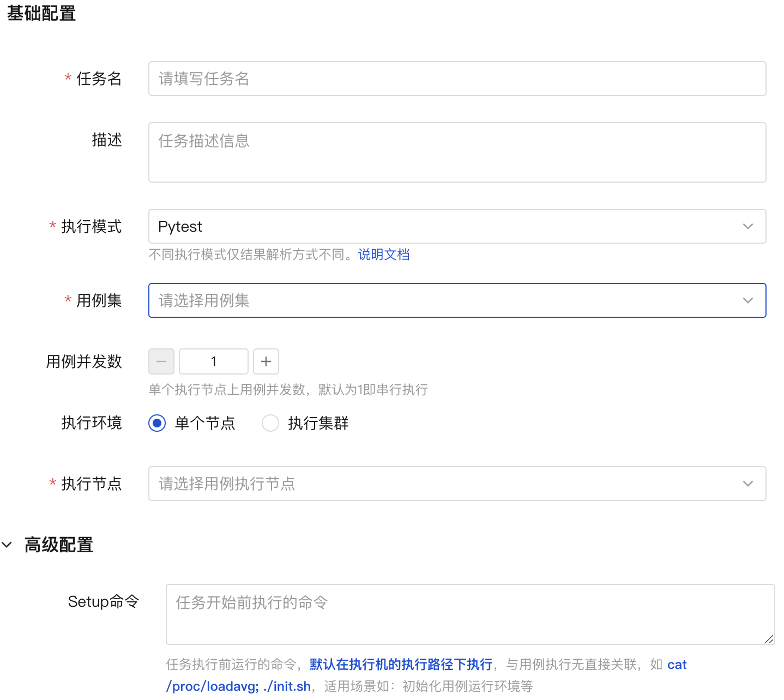Select the 执行集群 radio button
784x700 pixels.
coord(270,423)
